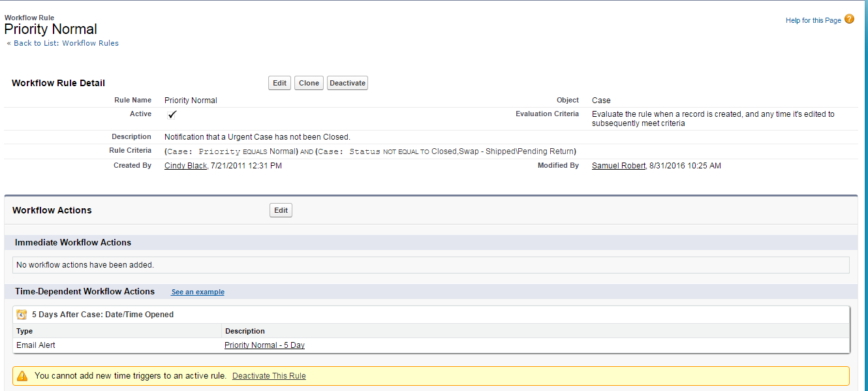Image resolution: width=868 pixels, height=391 pixels.
Task: Clone this workflow rule
Action: (x=309, y=83)
